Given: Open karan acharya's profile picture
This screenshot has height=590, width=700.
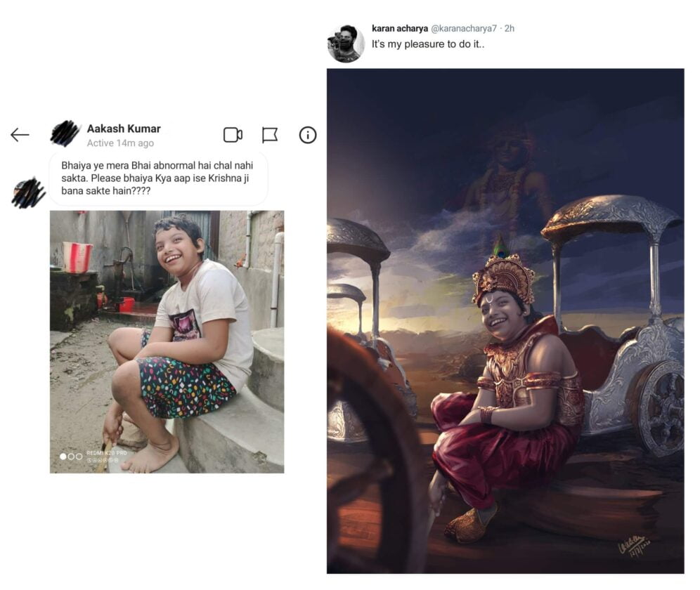Looking at the screenshot, I should [345, 44].
